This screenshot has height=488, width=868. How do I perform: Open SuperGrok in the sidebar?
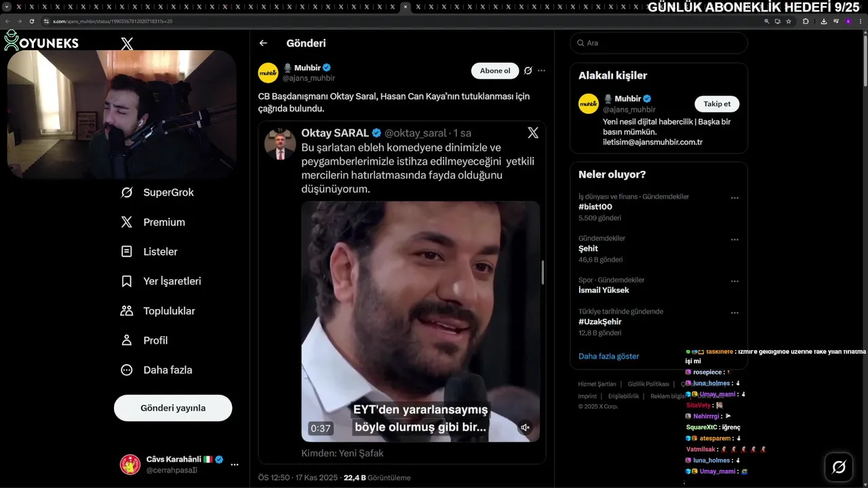(157, 192)
